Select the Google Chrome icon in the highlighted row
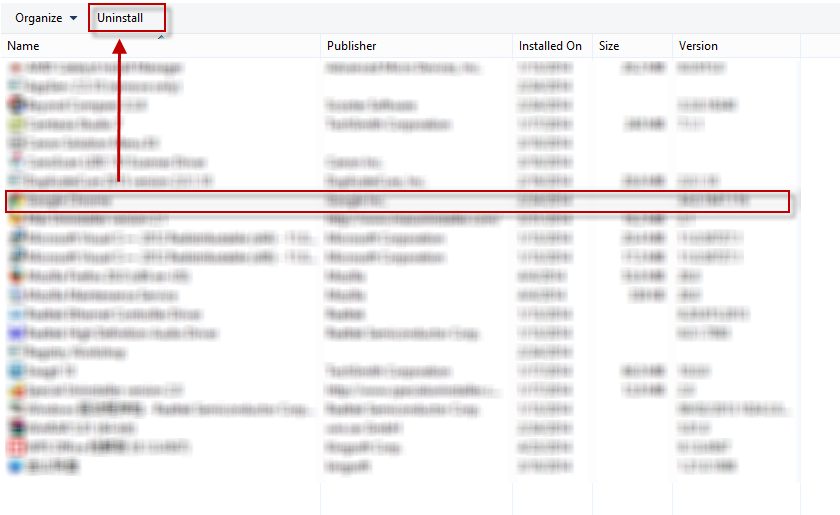Image resolution: width=840 pixels, height=515 pixels. 16,201
